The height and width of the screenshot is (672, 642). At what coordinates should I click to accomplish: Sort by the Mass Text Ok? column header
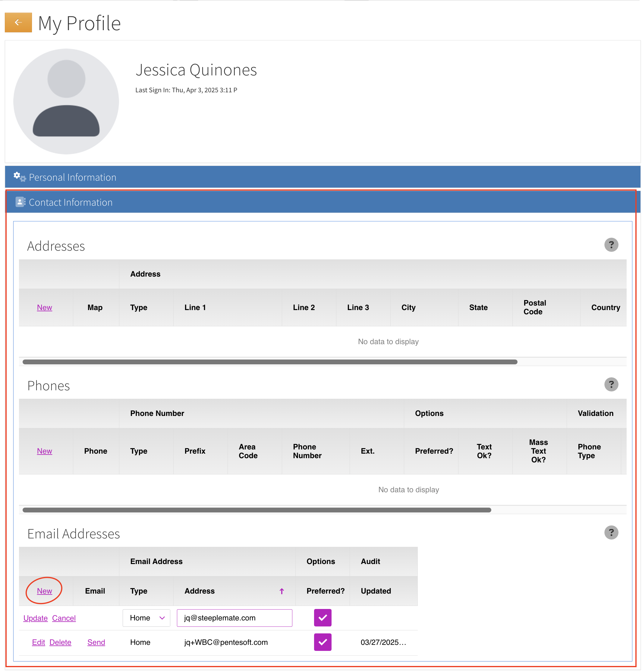pyautogui.click(x=539, y=451)
